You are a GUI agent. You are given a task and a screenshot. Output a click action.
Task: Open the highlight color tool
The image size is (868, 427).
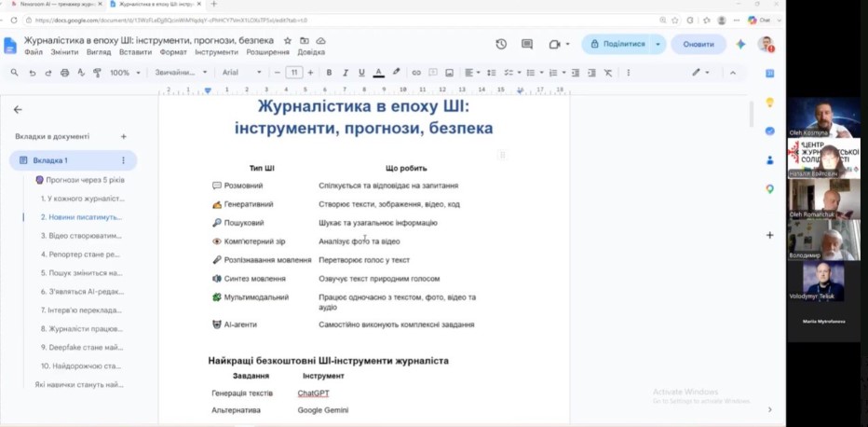(x=397, y=73)
